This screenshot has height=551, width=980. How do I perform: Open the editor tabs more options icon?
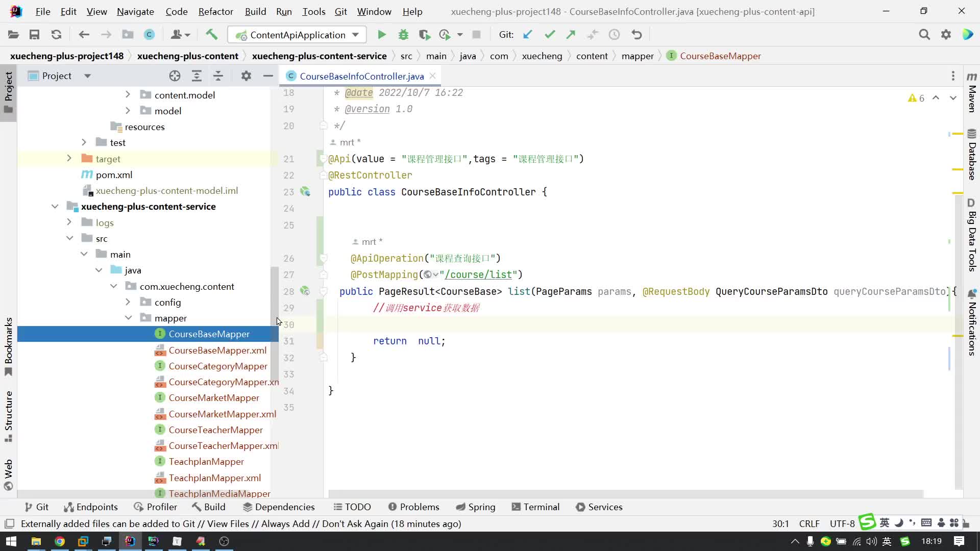pyautogui.click(x=953, y=76)
